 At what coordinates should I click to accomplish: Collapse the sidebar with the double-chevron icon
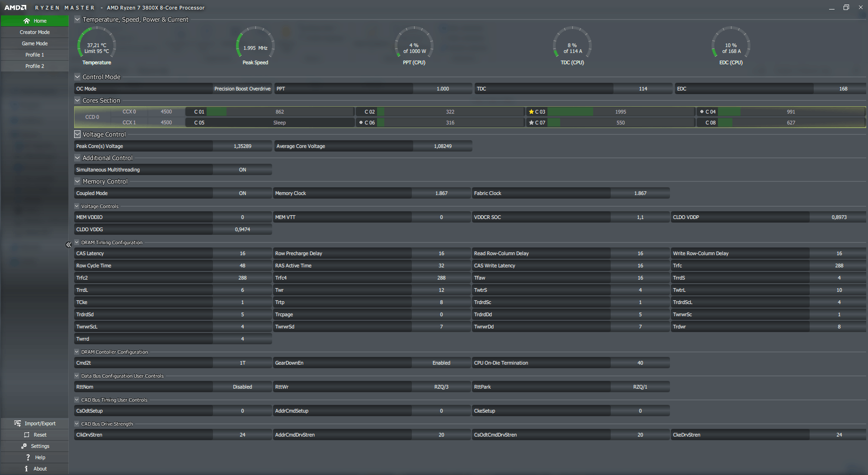69,245
